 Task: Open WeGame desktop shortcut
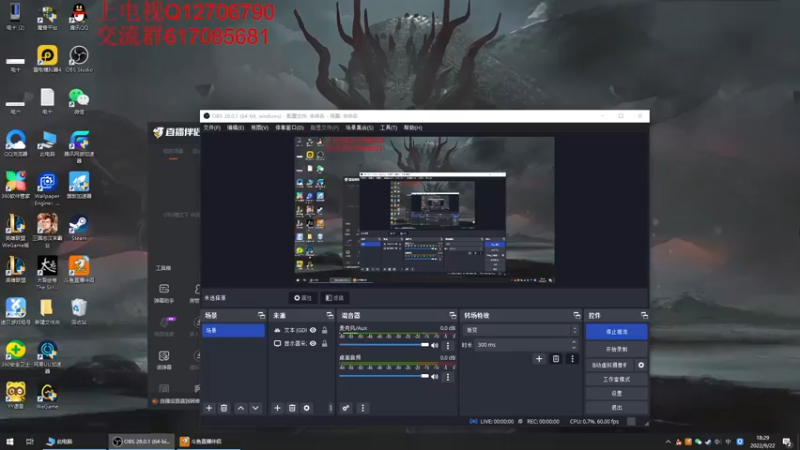(x=47, y=396)
